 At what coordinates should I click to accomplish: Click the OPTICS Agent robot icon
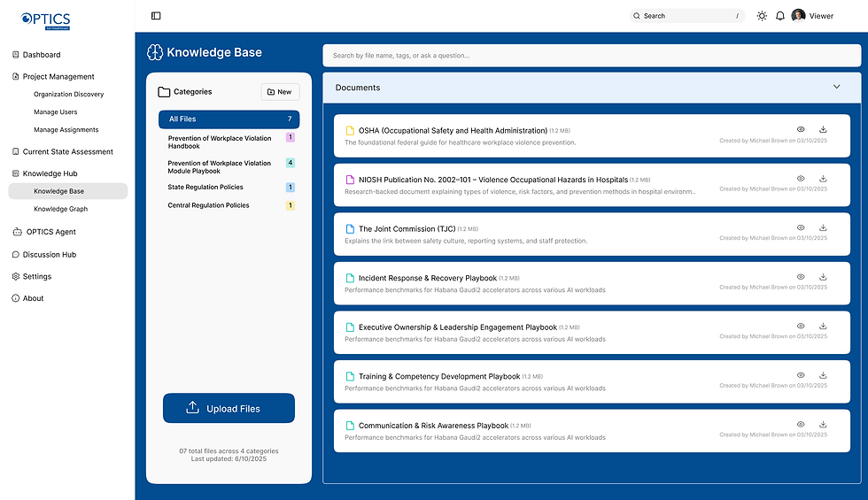point(17,232)
